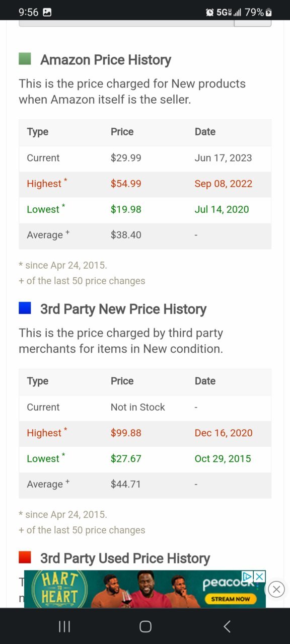
Task: Open recent apps via three-bar icon
Action: click(x=64, y=626)
